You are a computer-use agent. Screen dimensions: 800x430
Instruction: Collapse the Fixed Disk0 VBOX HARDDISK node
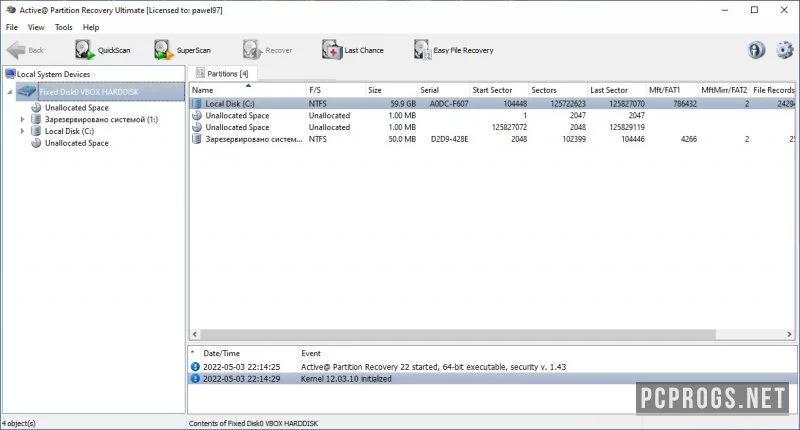(x=10, y=92)
